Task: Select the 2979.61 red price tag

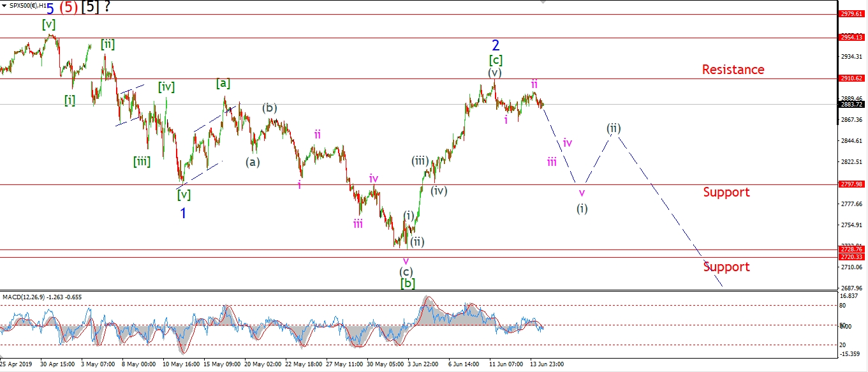Action: 851,13
